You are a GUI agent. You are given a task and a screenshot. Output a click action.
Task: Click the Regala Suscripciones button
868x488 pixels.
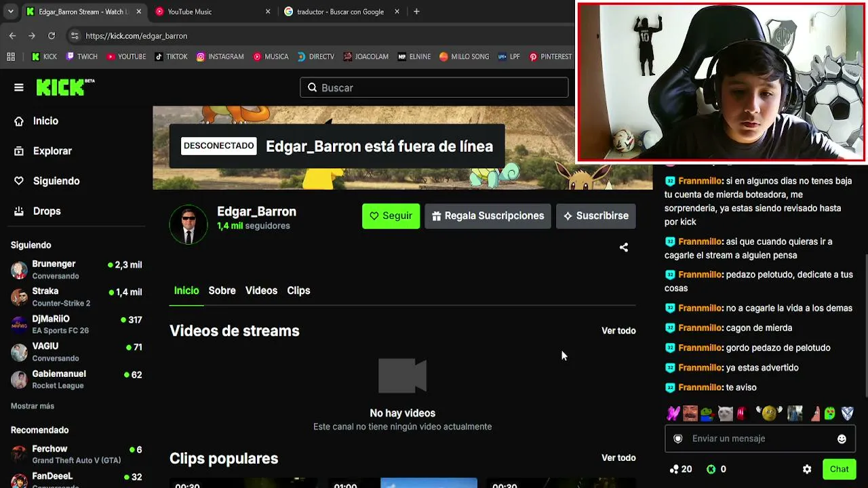(x=488, y=216)
